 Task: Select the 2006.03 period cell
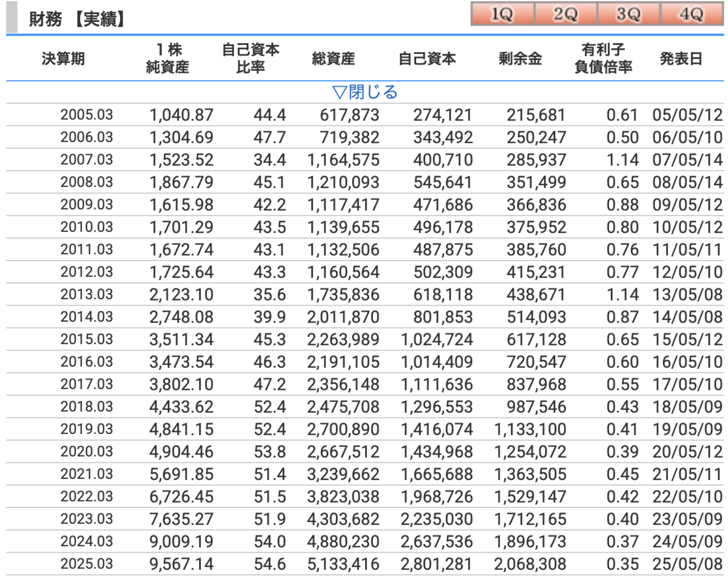(x=87, y=137)
